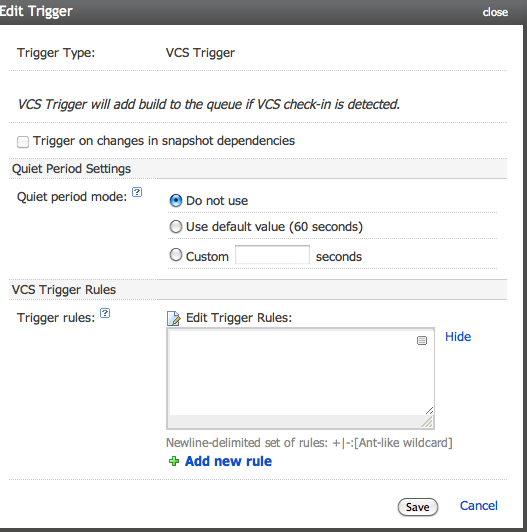Click striped gray resize grip under rules textarea
The height and width of the screenshot is (532, 527).
[x=427, y=422]
